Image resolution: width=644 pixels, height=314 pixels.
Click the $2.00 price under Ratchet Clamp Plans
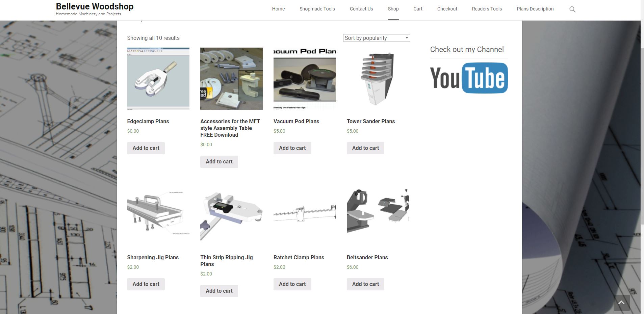[279, 267]
